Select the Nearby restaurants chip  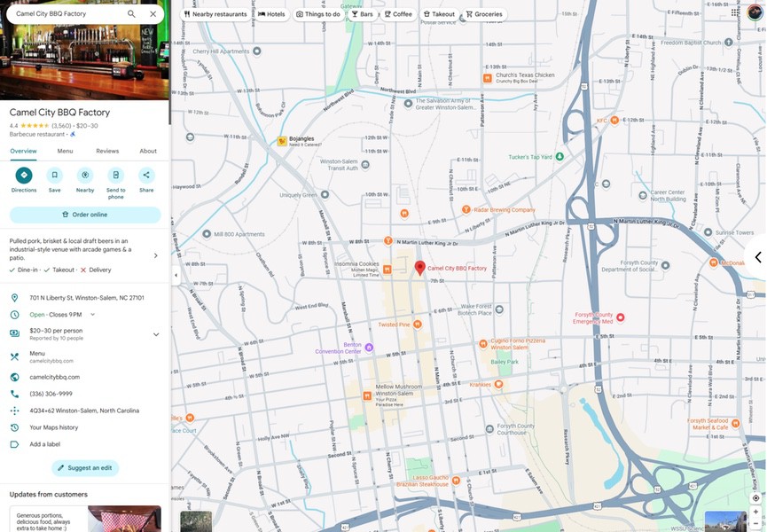point(215,14)
